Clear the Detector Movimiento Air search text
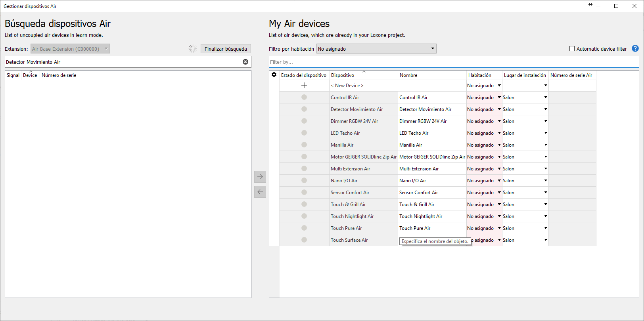 245,62
